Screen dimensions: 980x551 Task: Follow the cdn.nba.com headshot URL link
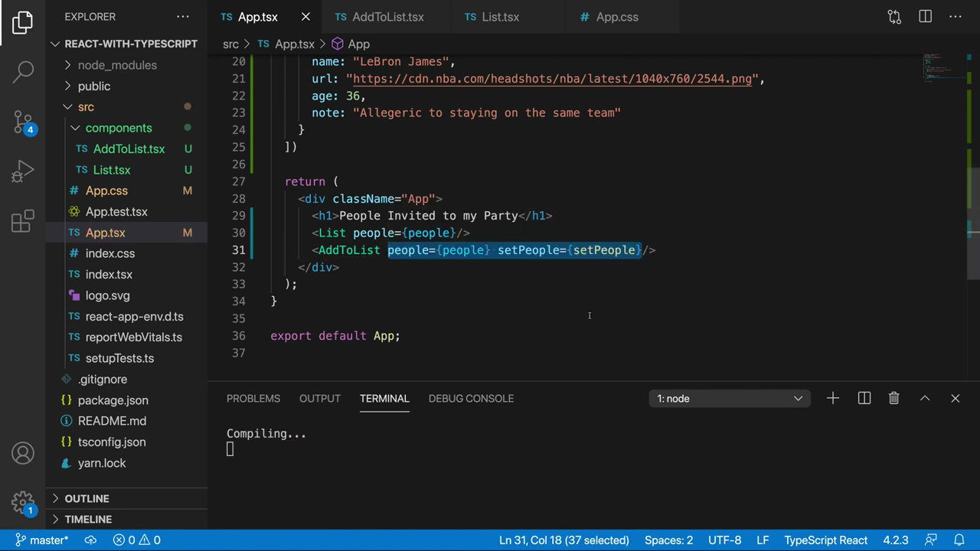552,79
